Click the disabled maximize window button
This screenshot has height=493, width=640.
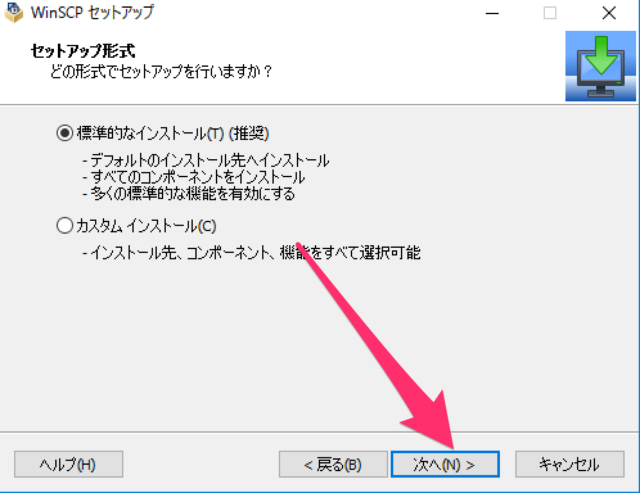coord(550,13)
